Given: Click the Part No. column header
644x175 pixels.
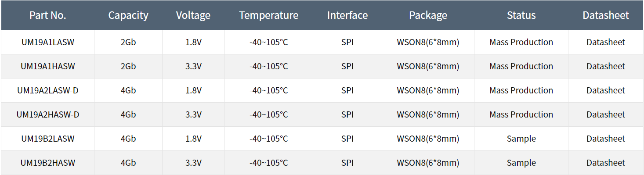Looking at the screenshot, I should tap(47, 15).
